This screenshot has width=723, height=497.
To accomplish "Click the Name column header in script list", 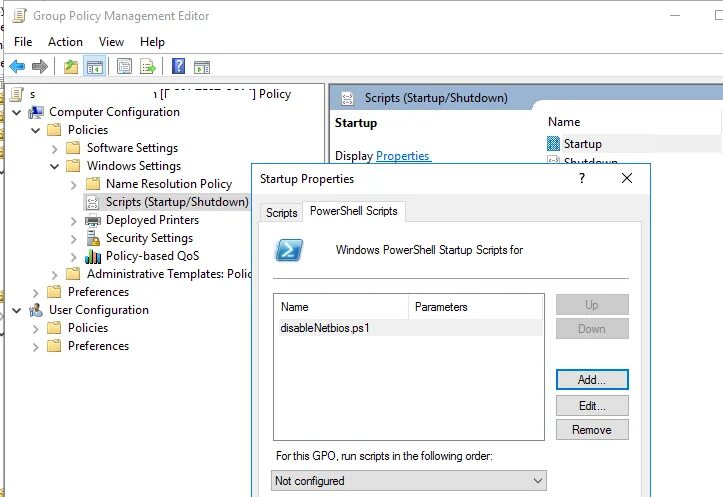I will tap(342, 307).
